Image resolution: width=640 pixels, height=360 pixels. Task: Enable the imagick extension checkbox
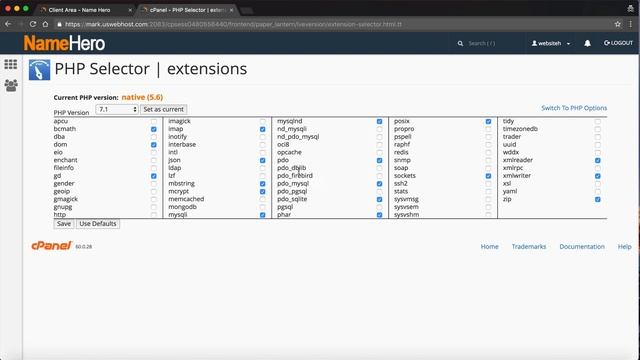coord(262,121)
